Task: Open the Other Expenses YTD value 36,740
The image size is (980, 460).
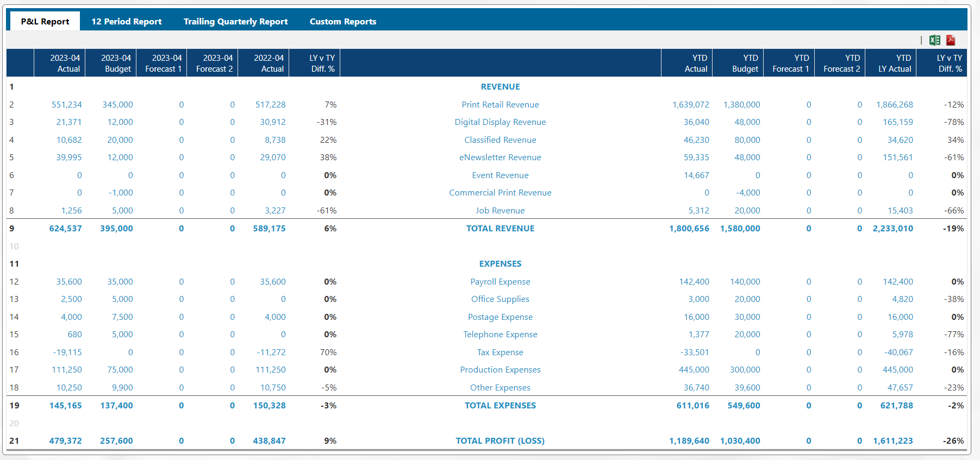Action: click(696, 388)
